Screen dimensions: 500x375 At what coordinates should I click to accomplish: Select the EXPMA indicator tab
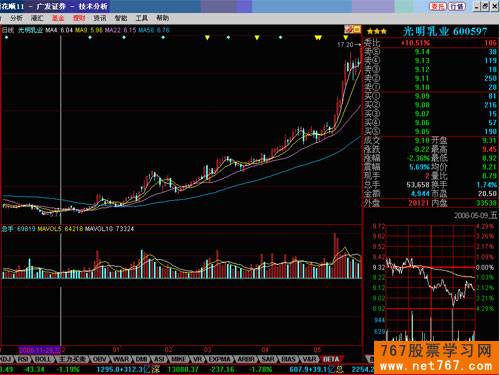click(x=220, y=359)
